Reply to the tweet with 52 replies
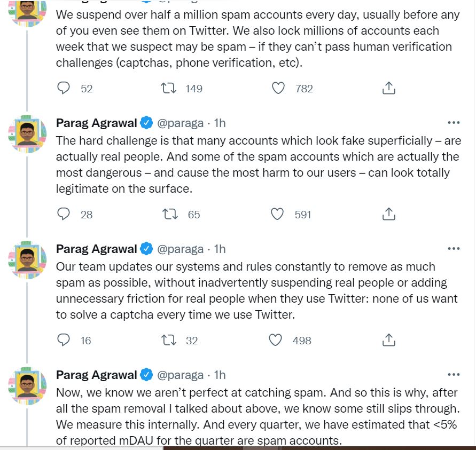 tap(64, 88)
